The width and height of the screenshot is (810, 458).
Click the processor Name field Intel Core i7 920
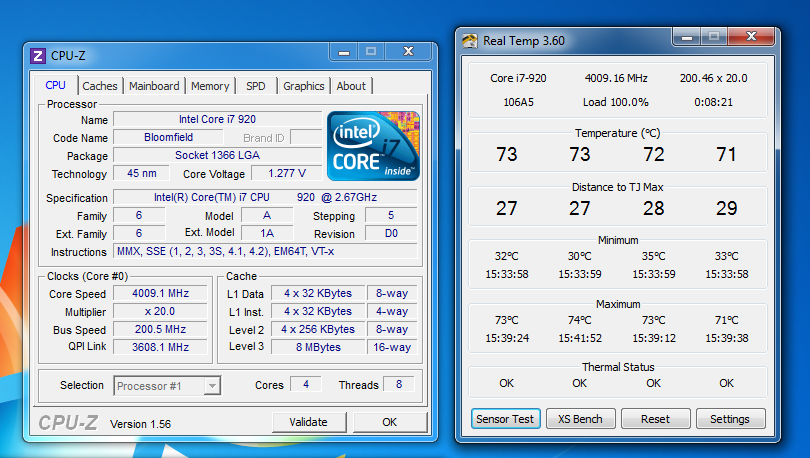pyautogui.click(x=217, y=119)
